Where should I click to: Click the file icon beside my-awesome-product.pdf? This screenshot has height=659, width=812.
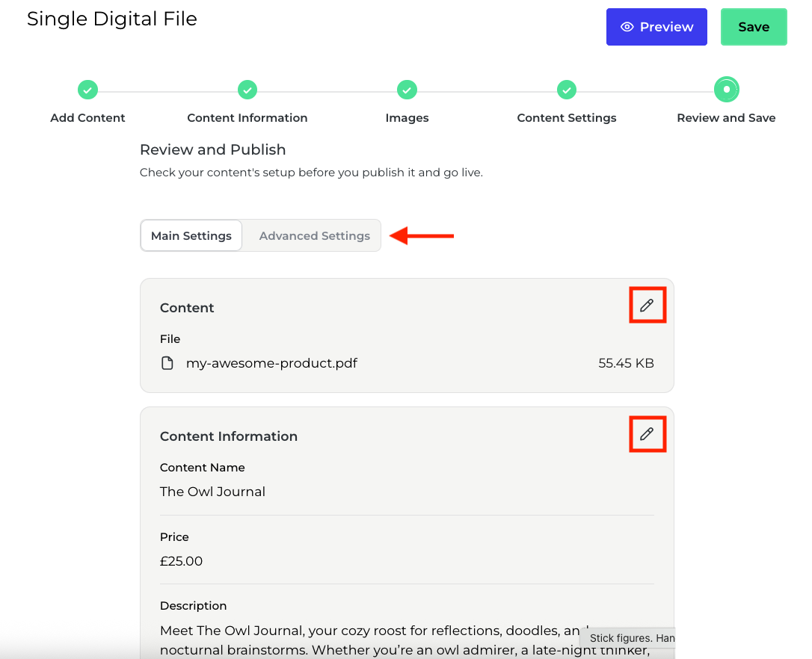(167, 363)
